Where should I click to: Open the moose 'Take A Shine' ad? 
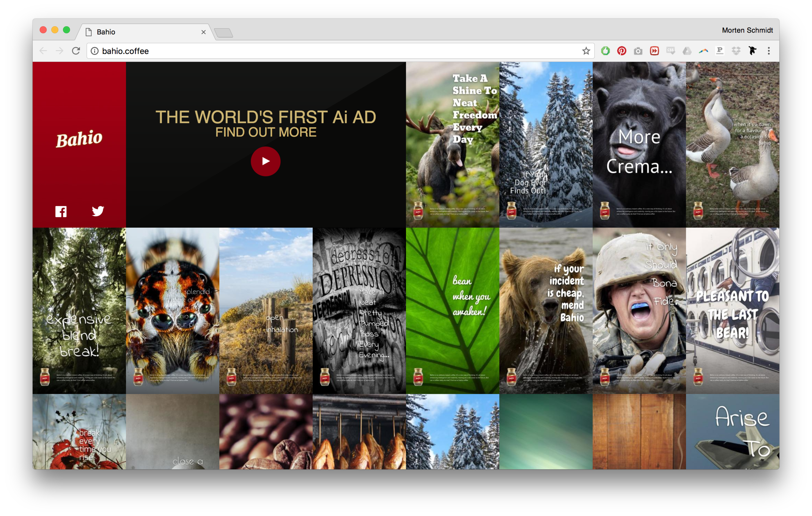tap(452, 145)
